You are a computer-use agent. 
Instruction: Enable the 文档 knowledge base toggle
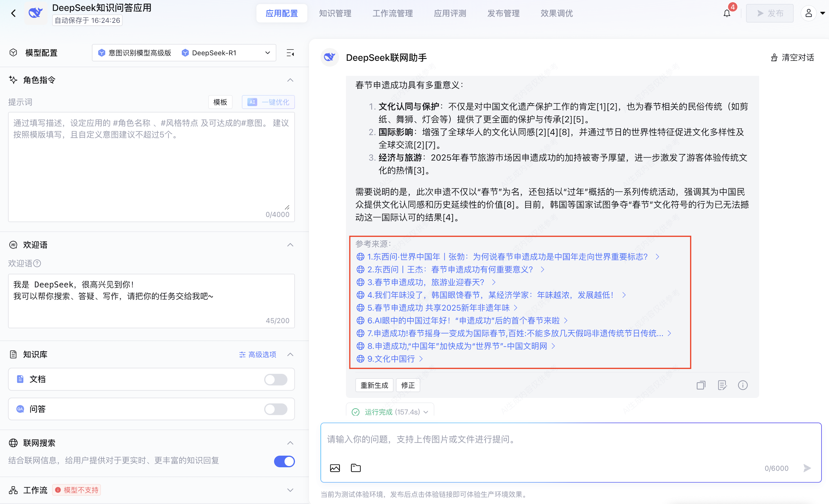(x=276, y=379)
